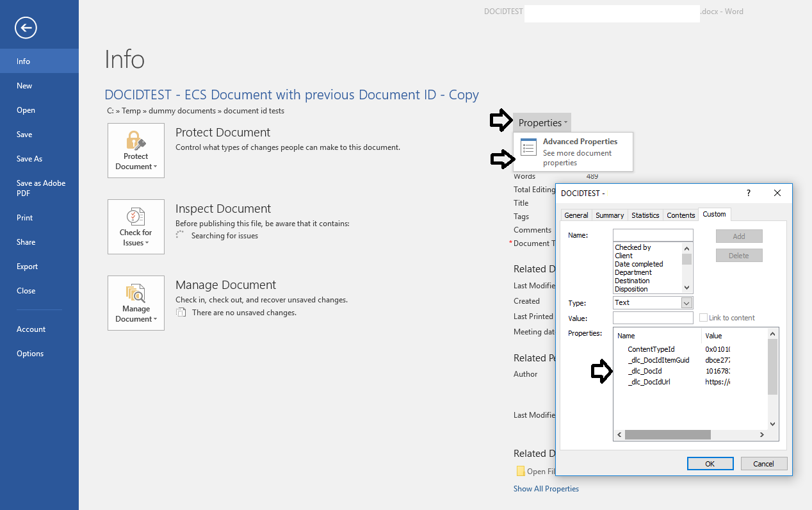812x510 pixels.
Task: Open the Account page
Action: (39, 329)
